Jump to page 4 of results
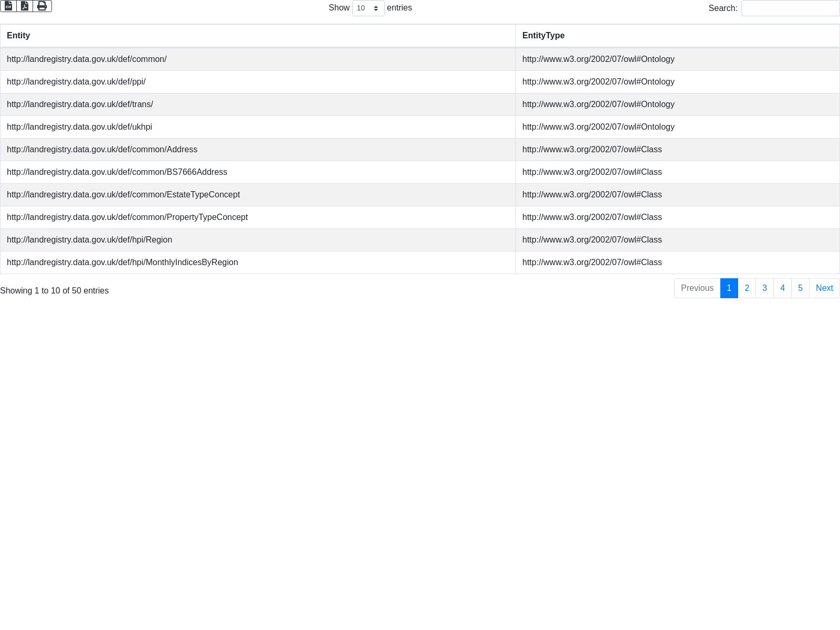 coord(782,288)
